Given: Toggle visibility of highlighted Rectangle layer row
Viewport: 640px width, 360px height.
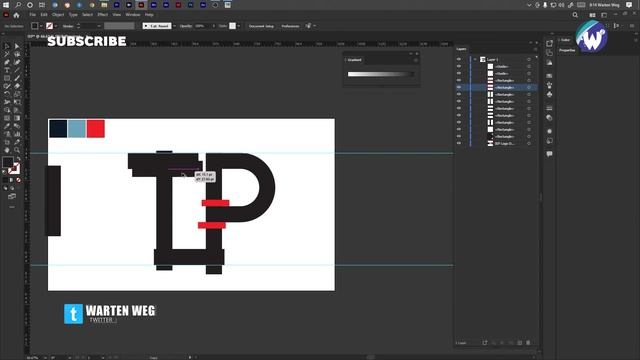Looking at the screenshot, I should pos(459,87).
